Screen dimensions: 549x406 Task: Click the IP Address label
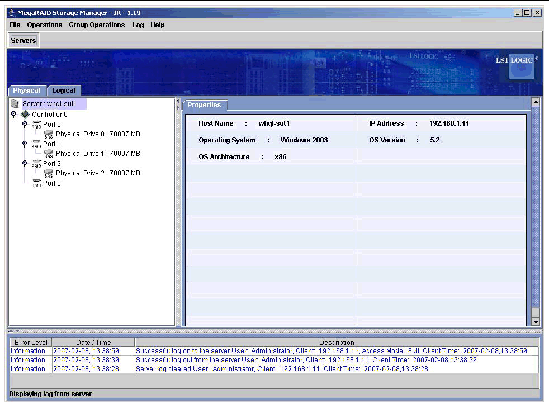pyautogui.click(x=387, y=124)
